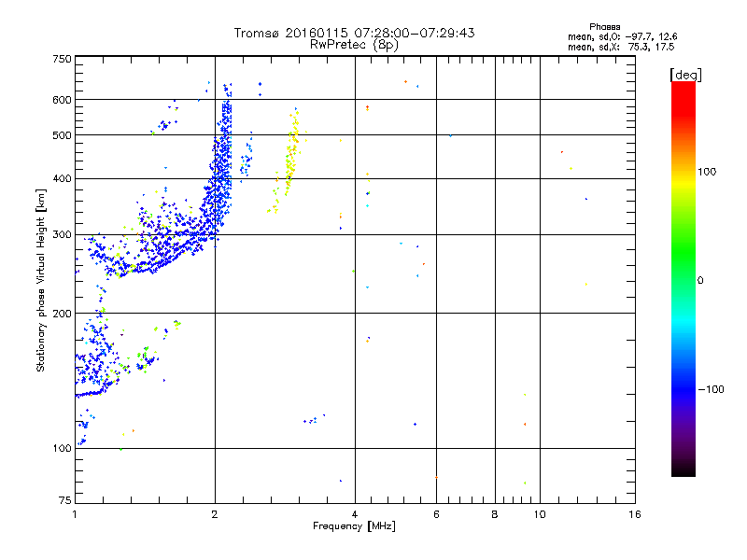This screenshot has height=560, width=747.
Task: Click the '400' height tick label
Action: (63, 179)
